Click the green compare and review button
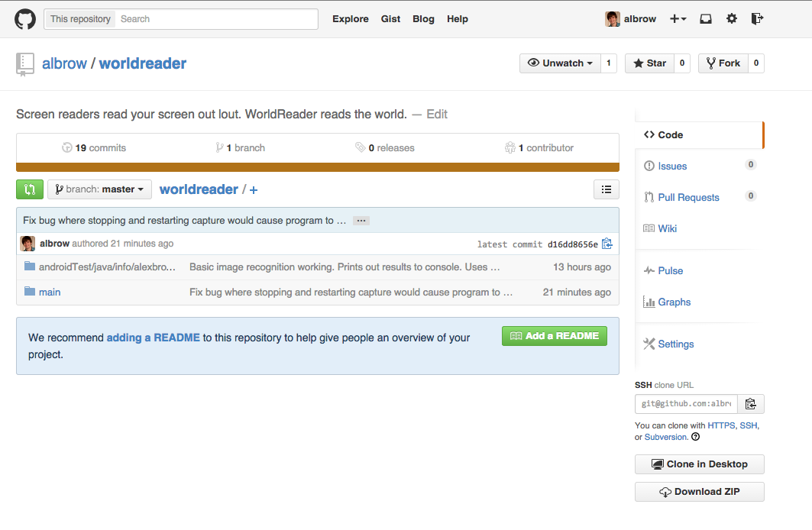The image size is (812, 530). coord(30,189)
